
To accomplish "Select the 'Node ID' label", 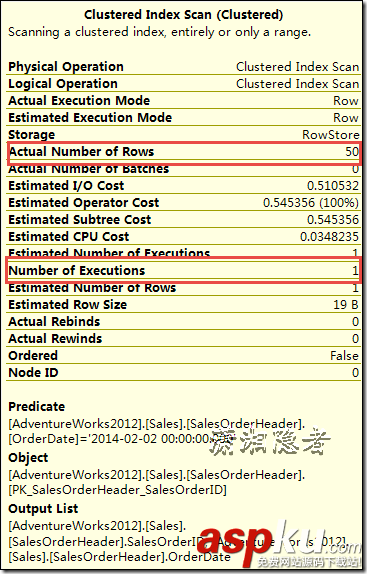I will (x=33, y=373).
